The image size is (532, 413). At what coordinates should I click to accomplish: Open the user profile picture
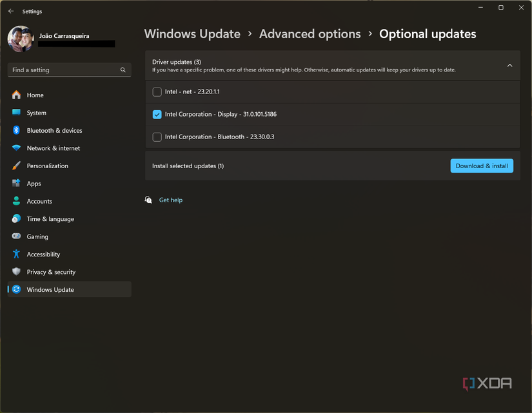point(21,39)
